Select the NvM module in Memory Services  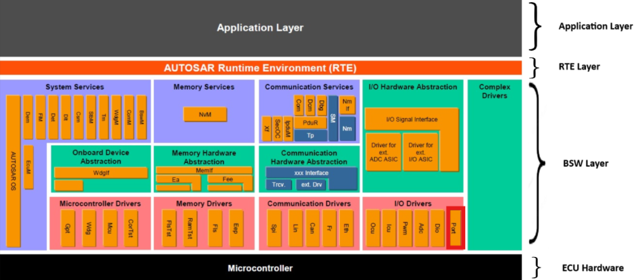coord(206,114)
